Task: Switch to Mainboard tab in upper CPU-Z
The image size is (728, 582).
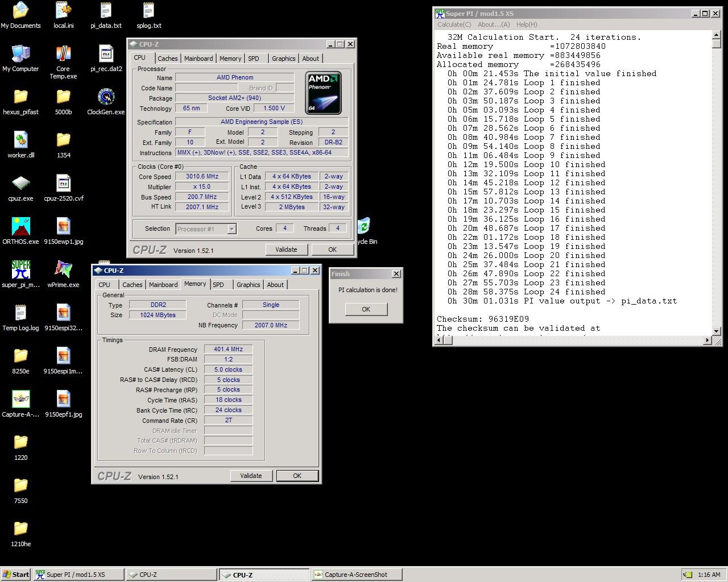Action: pyautogui.click(x=198, y=59)
